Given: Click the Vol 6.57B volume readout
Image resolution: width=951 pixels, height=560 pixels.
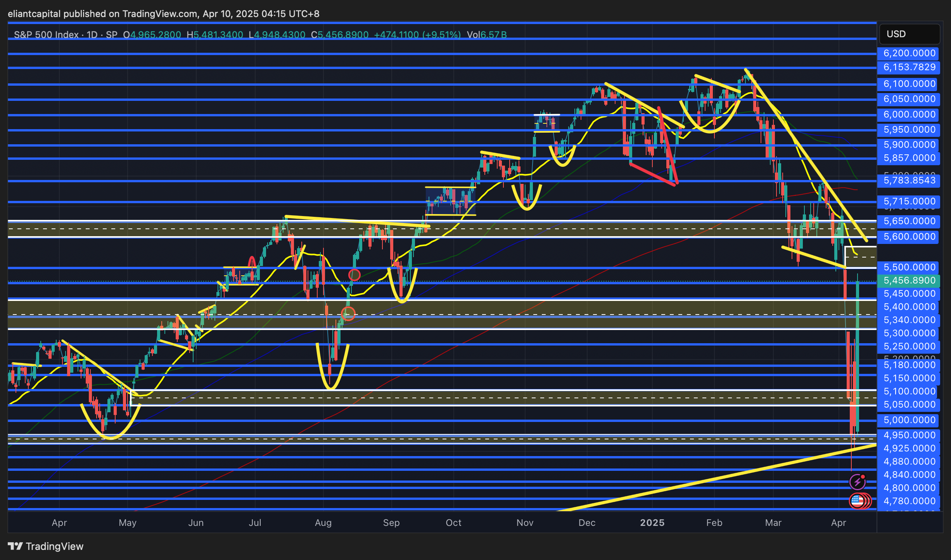Looking at the screenshot, I should point(487,35).
